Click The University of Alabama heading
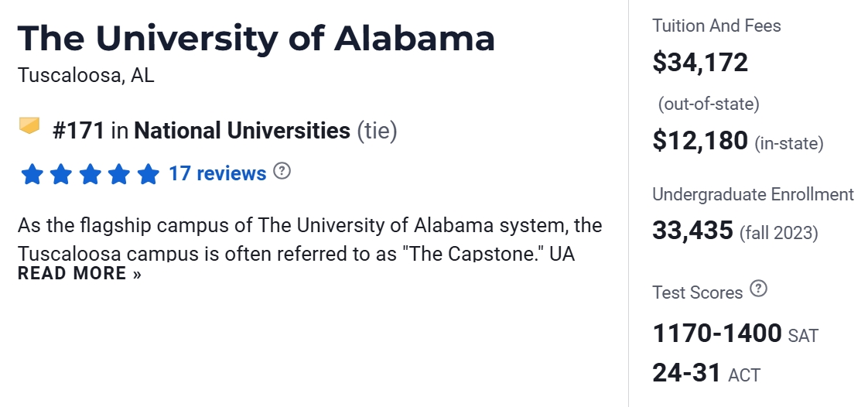Screen dimensions: 868x407 coord(256,39)
